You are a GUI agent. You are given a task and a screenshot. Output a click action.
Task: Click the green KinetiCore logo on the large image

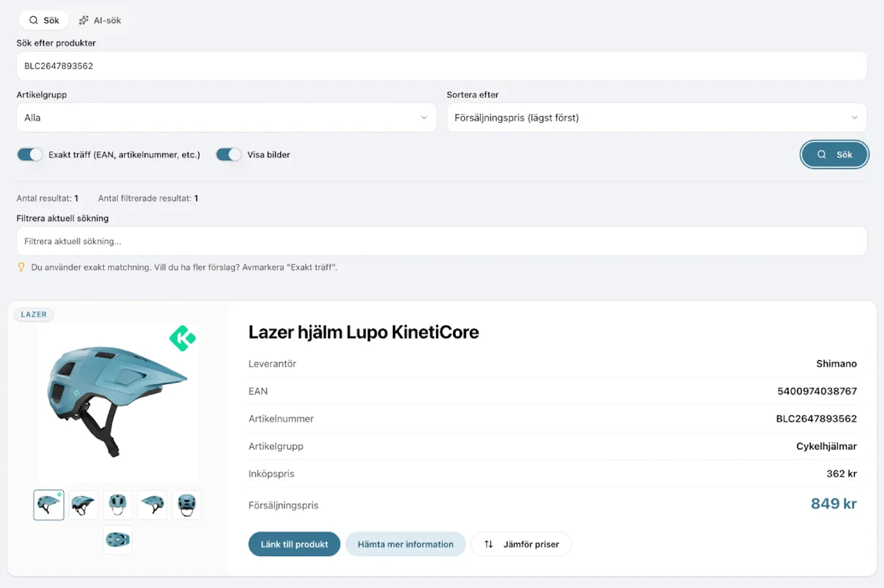[x=182, y=338]
